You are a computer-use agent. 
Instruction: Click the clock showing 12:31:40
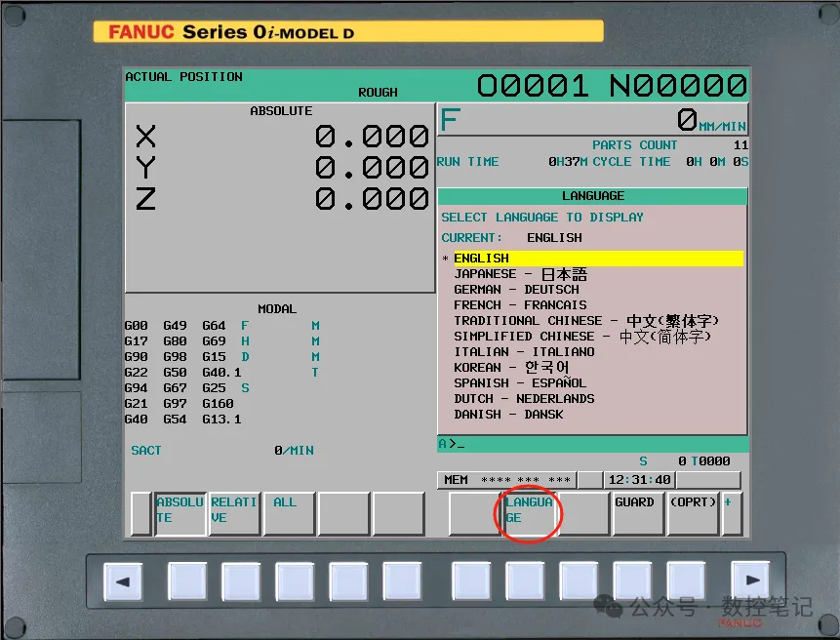640,480
